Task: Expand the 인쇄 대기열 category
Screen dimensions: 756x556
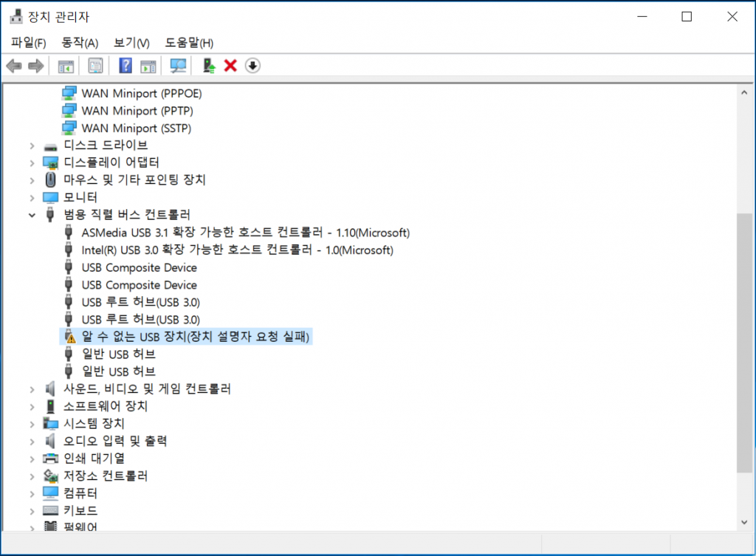Action: pos(32,459)
